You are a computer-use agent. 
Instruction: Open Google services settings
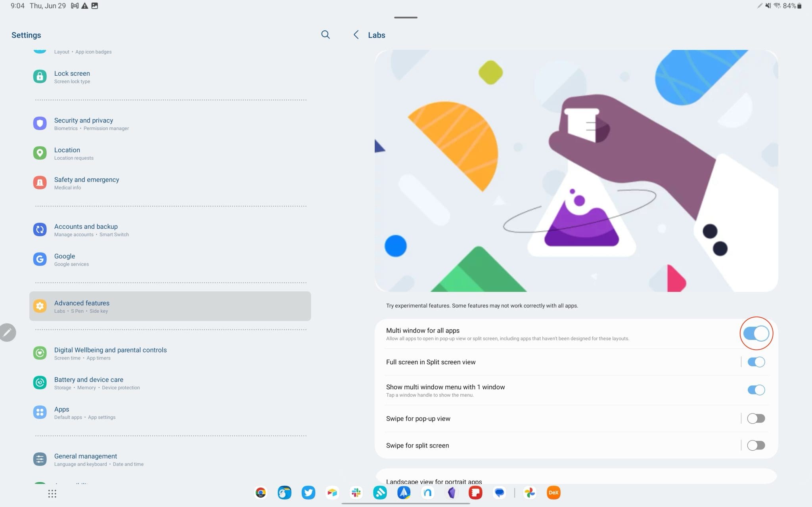pos(170,260)
